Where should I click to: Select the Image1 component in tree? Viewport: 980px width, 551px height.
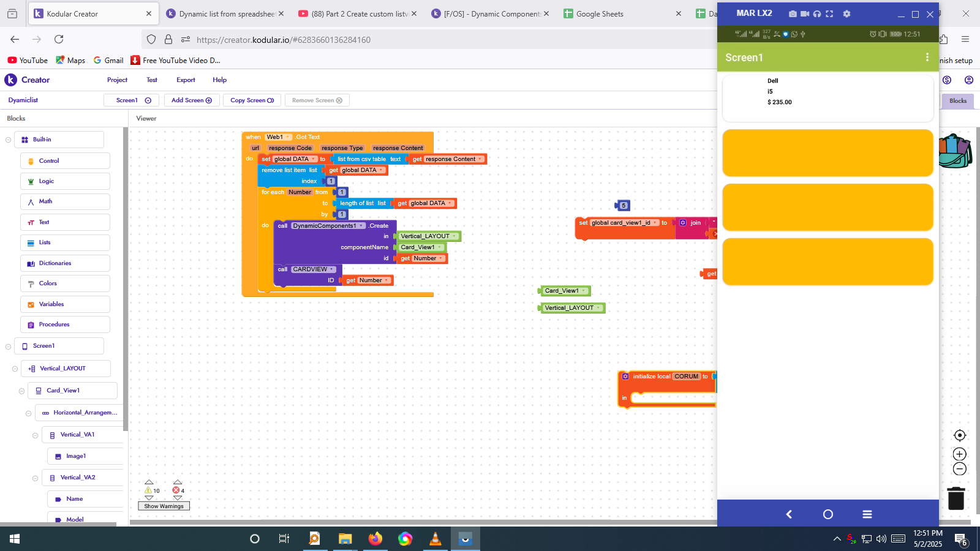[x=86, y=456]
